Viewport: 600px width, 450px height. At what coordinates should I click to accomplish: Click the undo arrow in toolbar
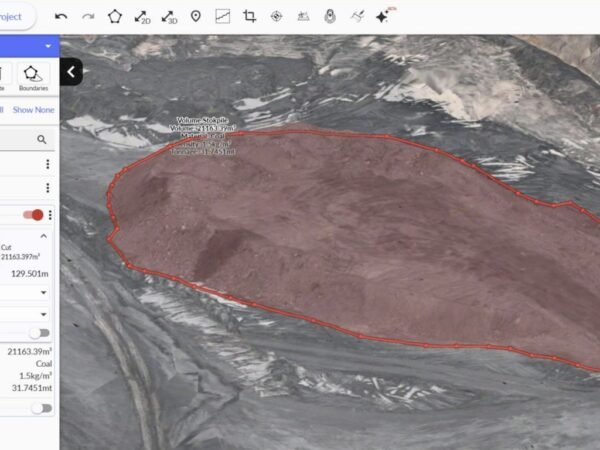[x=62, y=16]
